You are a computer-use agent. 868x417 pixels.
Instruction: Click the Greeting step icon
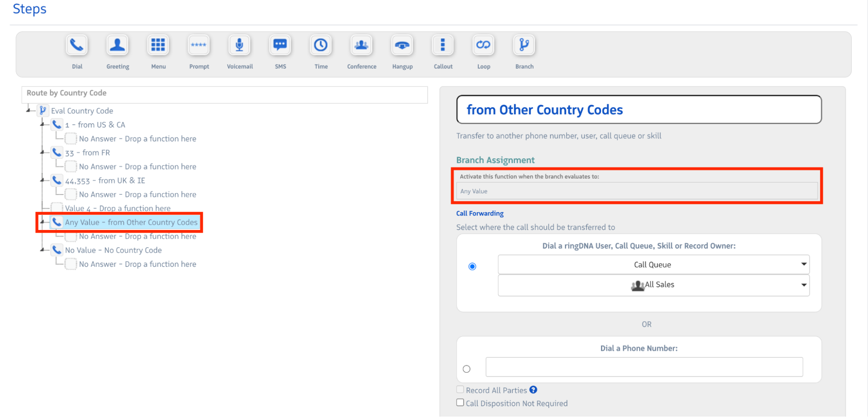point(117,46)
